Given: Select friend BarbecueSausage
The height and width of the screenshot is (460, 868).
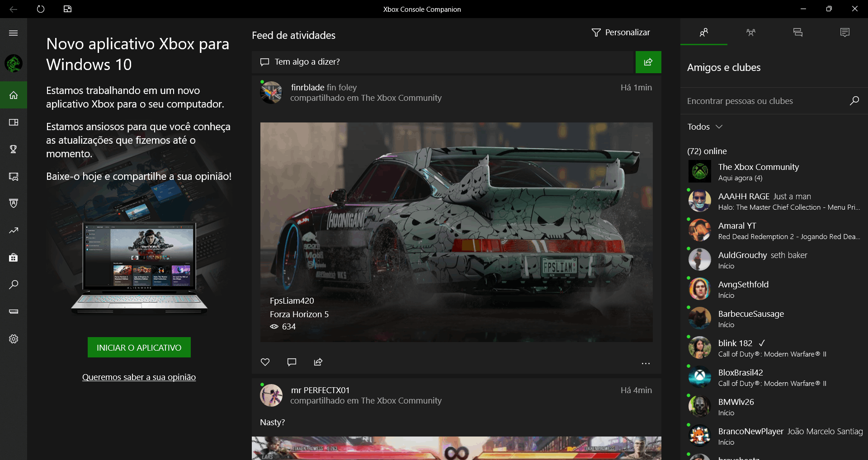Looking at the screenshot, I should pos(774,319).
